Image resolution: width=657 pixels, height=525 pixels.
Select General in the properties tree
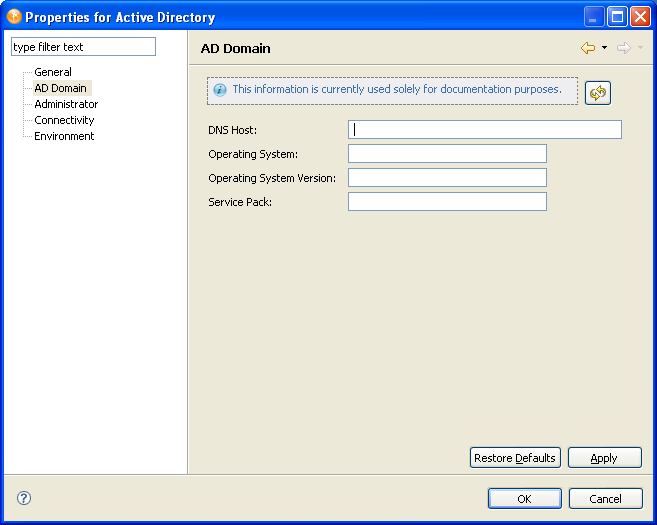53,72
